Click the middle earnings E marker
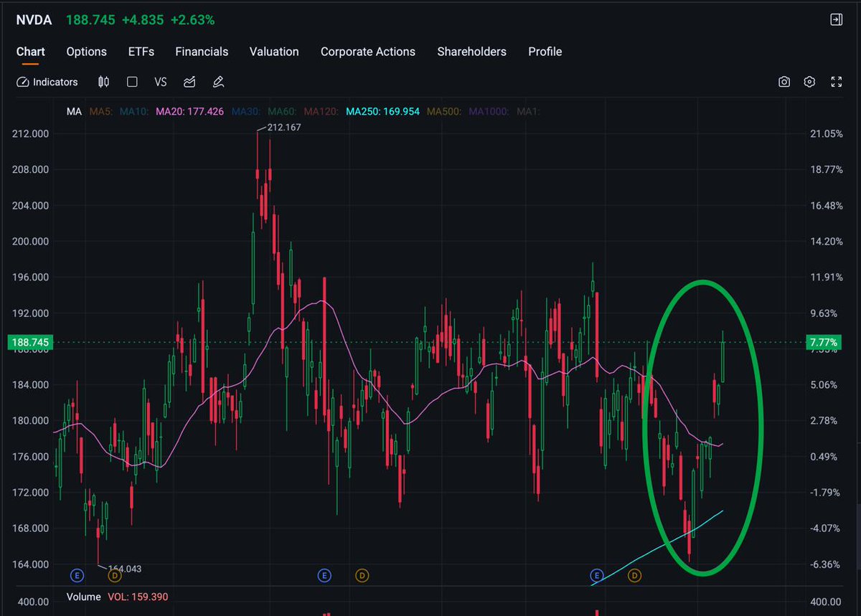The width and height of the screenshot is (861, 616). [324, 575]
